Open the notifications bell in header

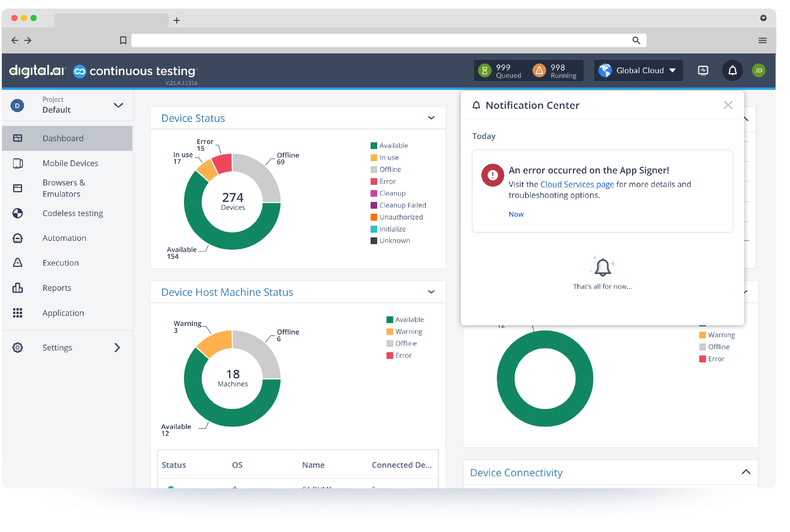pos(732,70)
